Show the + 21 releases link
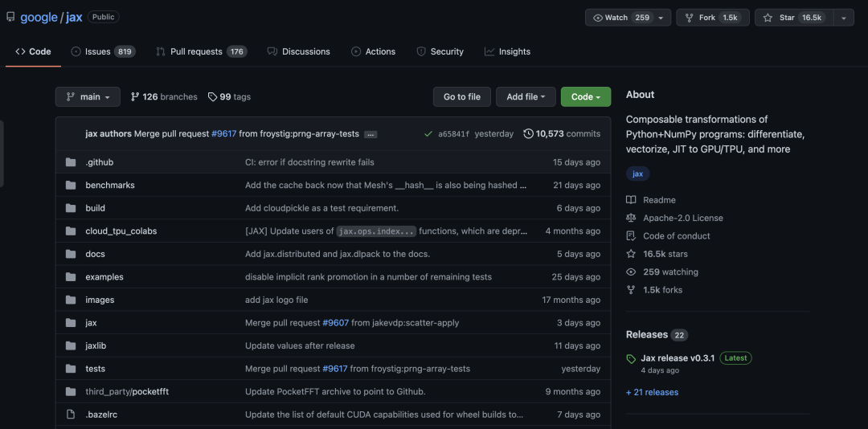 [652, 393]
